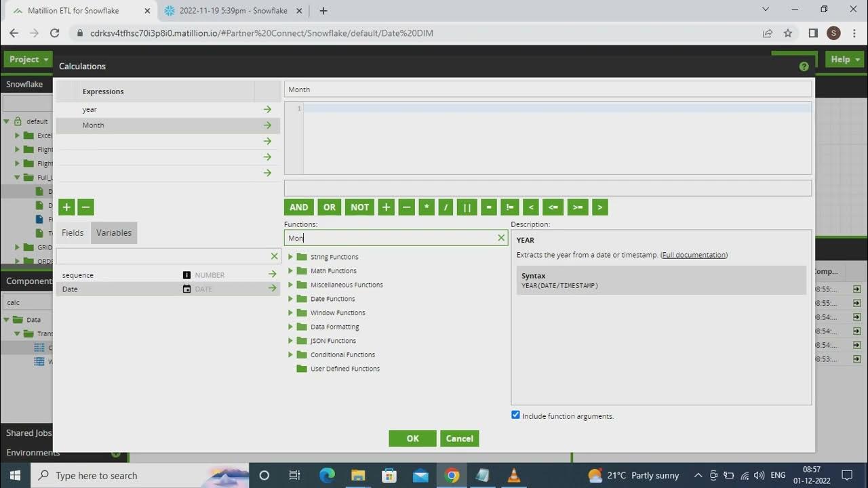Collapse the default tree node
Image resolution: width=868 pixels, height=488 pixels.
(6, 121)
